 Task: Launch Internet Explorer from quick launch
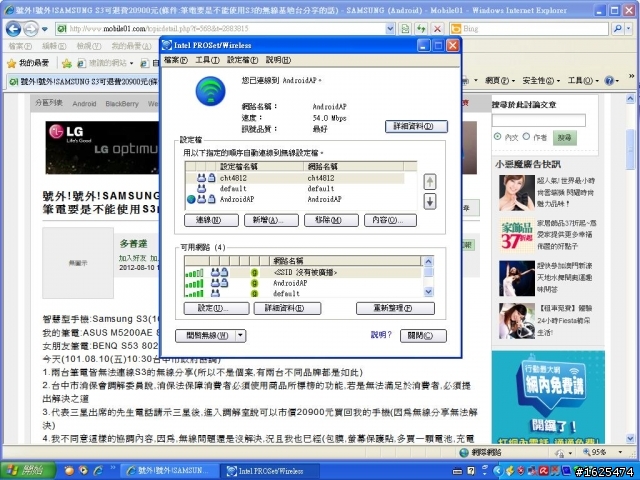coord(98,471)
